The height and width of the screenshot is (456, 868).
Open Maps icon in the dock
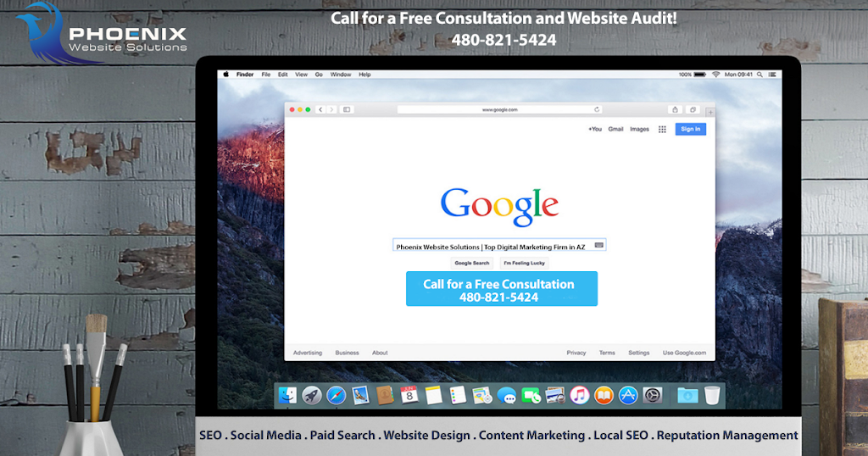point(482,395)
